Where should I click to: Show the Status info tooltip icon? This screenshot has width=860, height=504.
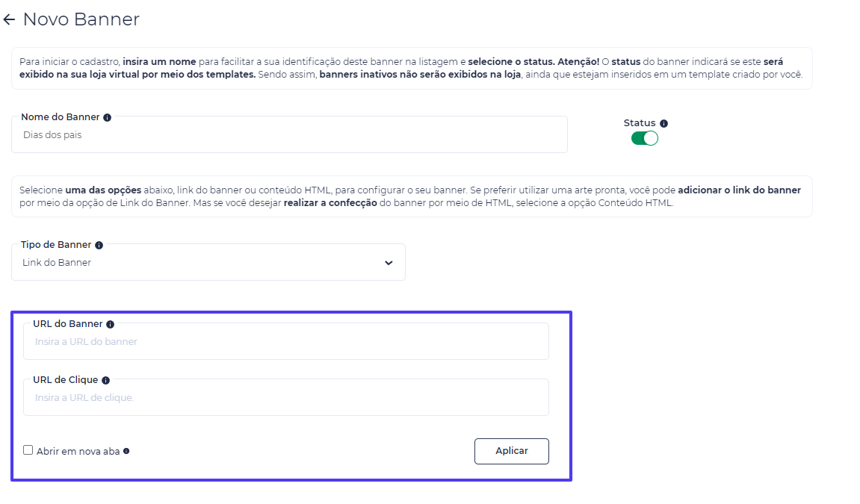pos(663,124)
